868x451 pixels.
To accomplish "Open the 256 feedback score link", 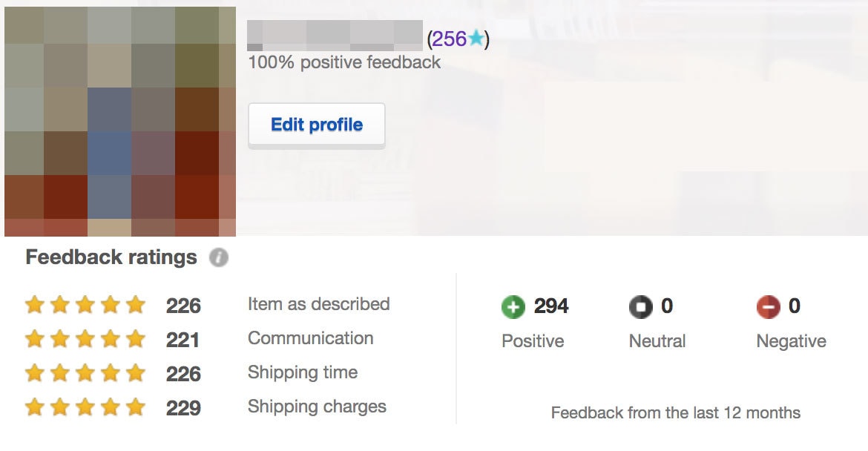I will pos(449,39).
